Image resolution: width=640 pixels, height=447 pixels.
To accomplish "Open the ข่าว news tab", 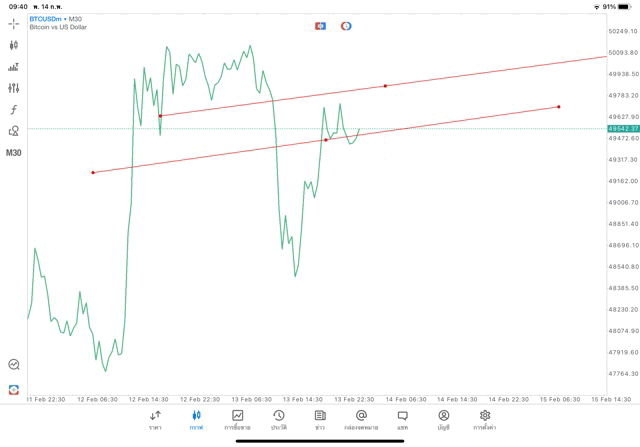I will (320, 420).
